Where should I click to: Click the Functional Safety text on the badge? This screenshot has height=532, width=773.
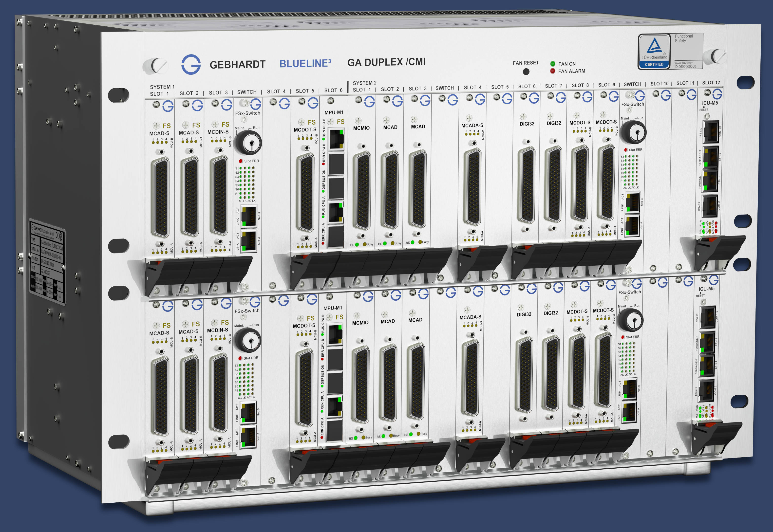684,38
